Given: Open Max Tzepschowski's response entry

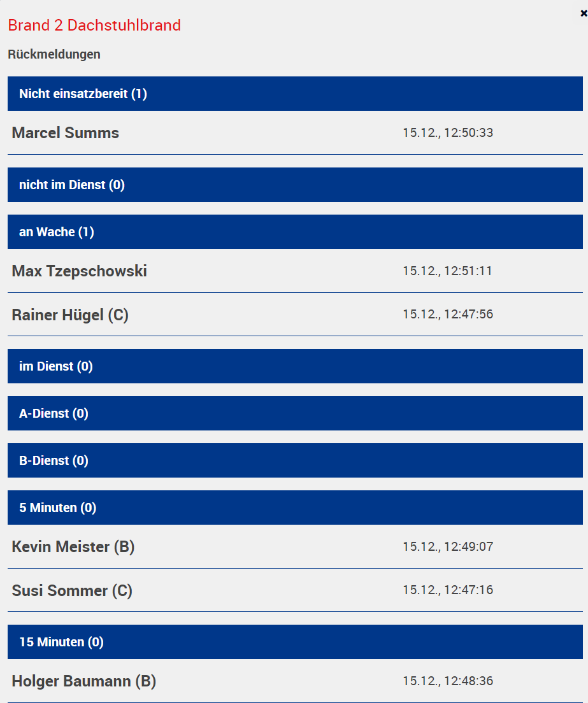Looking at the screenshot, I should click(x=80, y=271).
